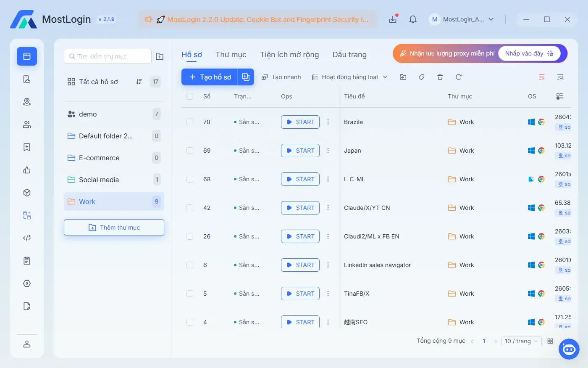Open the hexagon settings sidebar icon

click(27, 283)
